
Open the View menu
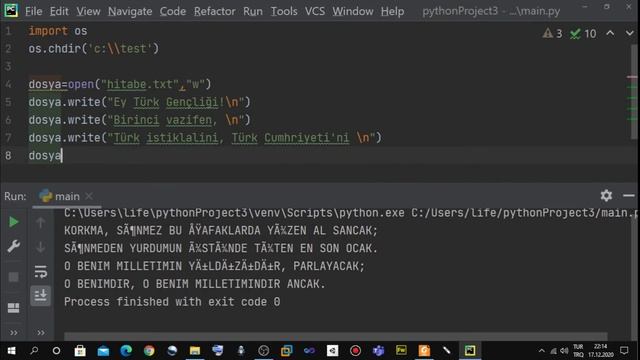88,11
